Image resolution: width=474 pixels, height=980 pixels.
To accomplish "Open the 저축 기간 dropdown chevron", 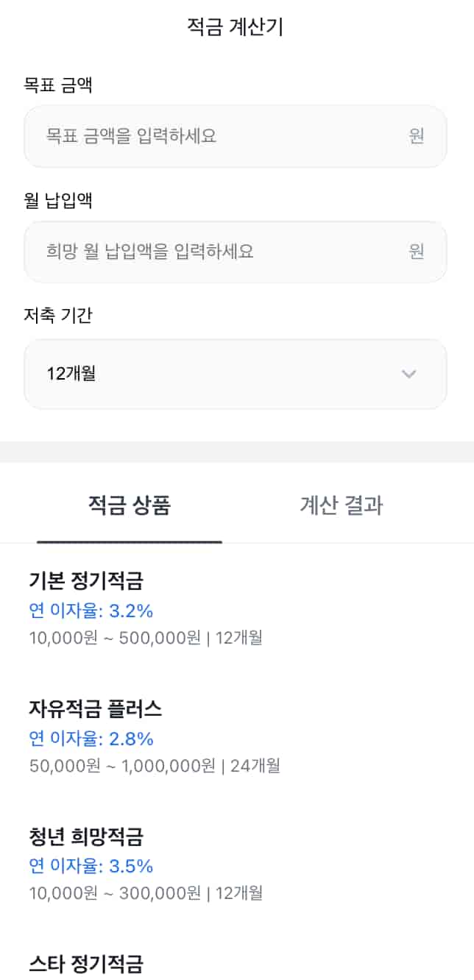I will click(x=409, y=374).
